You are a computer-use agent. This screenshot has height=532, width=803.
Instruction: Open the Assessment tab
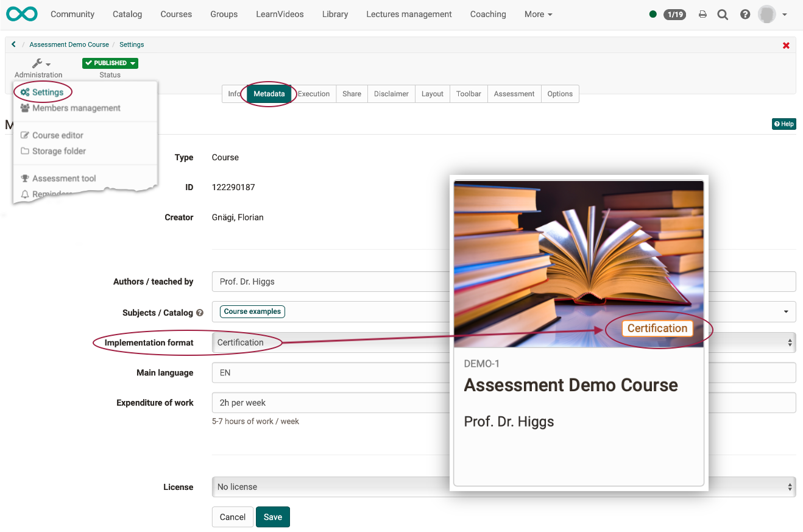point(514,94)
